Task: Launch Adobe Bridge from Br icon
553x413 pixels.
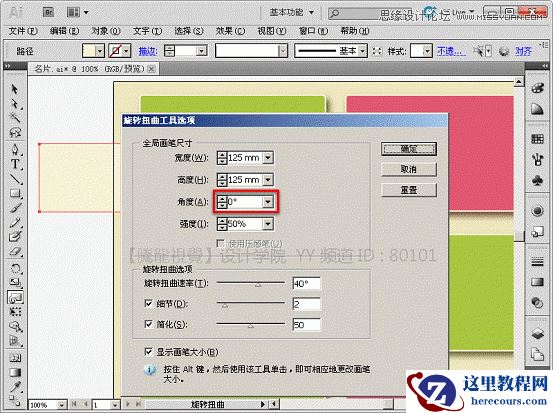Action: (x=48, y=12)
